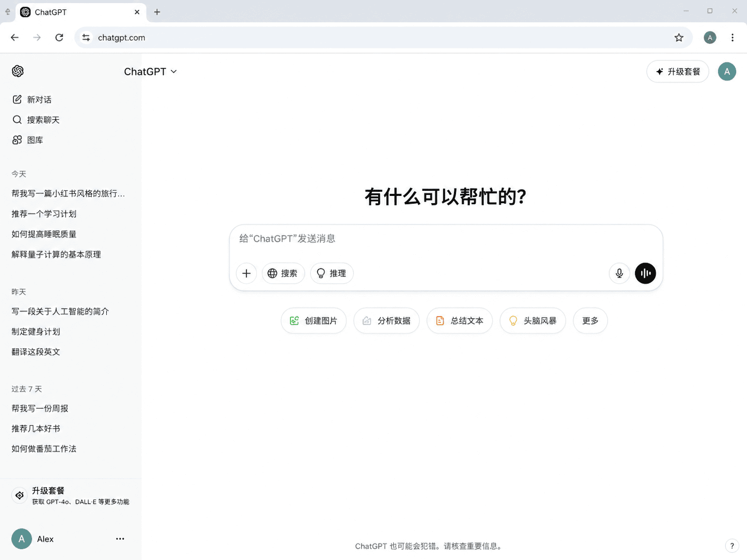Select the ChatGPT browser tab
Screen dimensions: 747x560
pos(81,12)
